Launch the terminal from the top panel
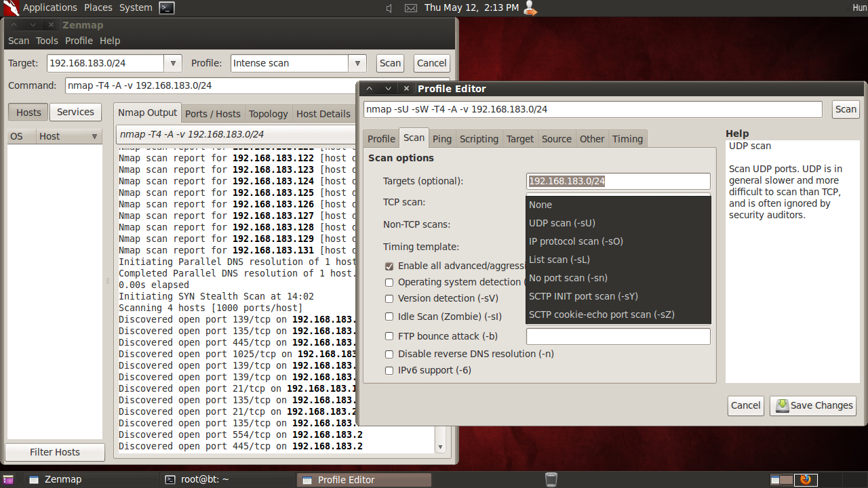The width and height of the screenshot is (868, 488). tap(167, 7)
